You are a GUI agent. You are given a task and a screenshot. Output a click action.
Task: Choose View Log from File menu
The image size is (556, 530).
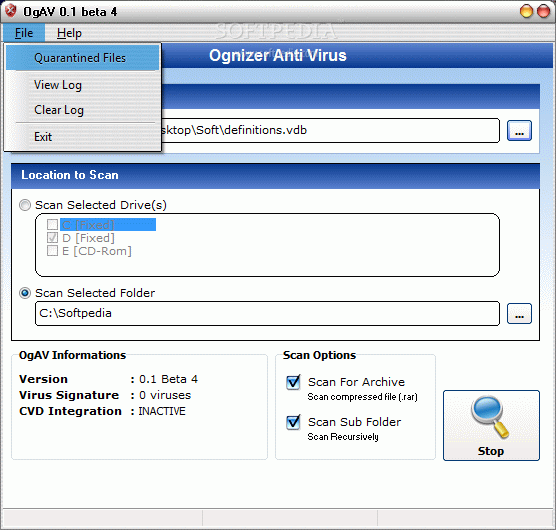coord(83,85)
